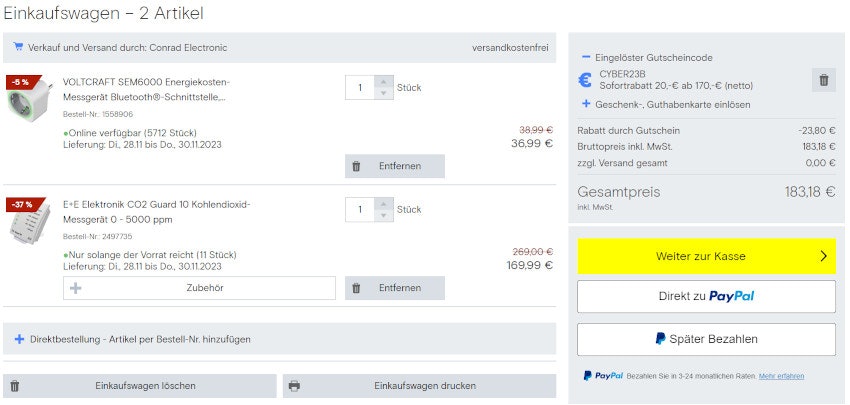Click the shopping cart icon near Conrad Electronic
Screen dimensions: 850x405
18,47
